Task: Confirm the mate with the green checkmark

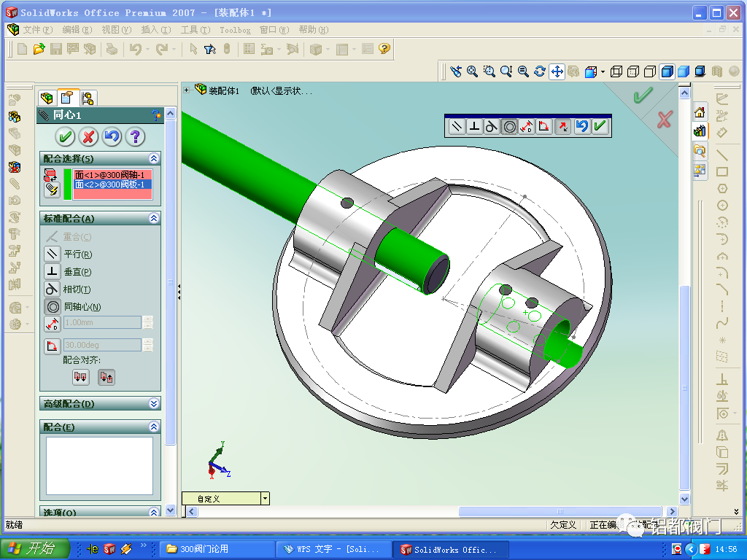Action: point(64,137)
